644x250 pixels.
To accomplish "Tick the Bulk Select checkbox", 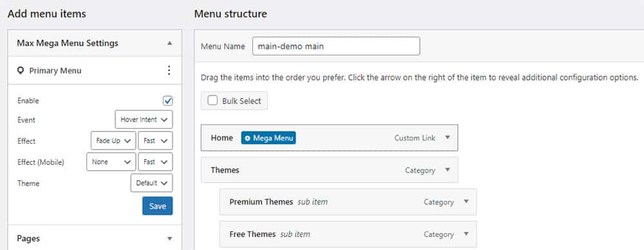I will pyautogui.click(x=213, y=101).
